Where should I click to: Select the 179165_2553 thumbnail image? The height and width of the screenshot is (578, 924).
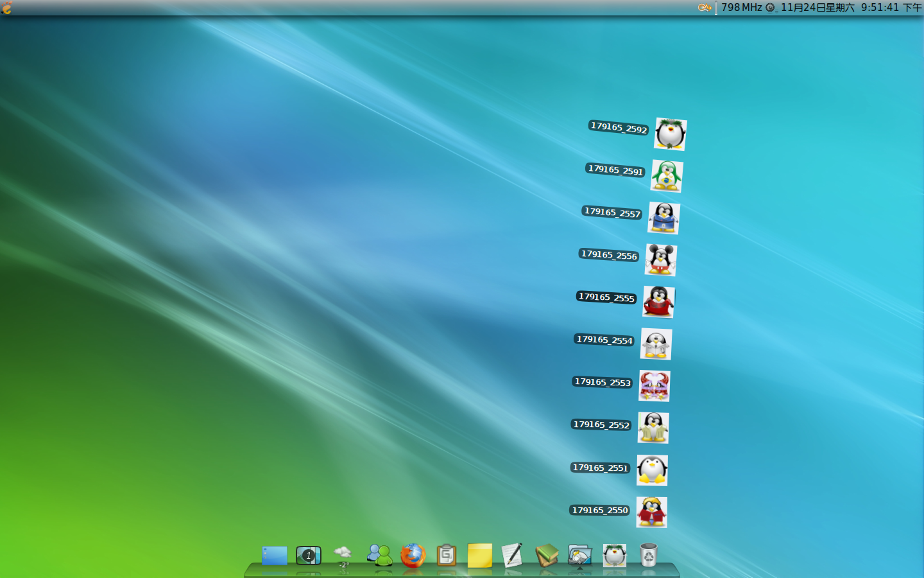(654, 386)
